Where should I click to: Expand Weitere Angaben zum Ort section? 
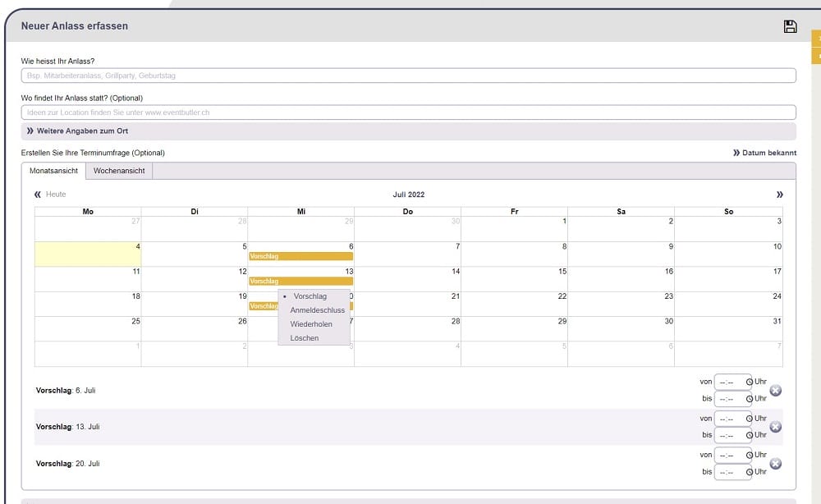[x=77, y=131]
